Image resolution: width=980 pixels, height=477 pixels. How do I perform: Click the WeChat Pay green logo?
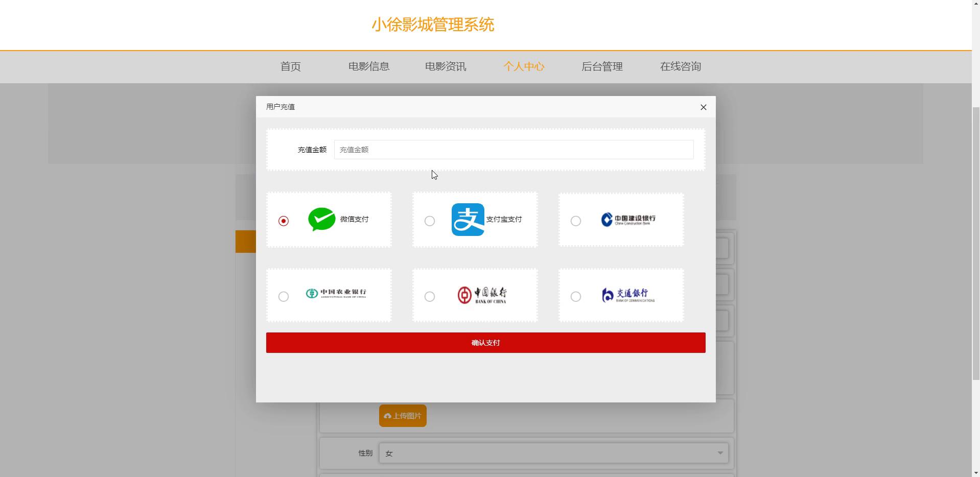[321, 220]
